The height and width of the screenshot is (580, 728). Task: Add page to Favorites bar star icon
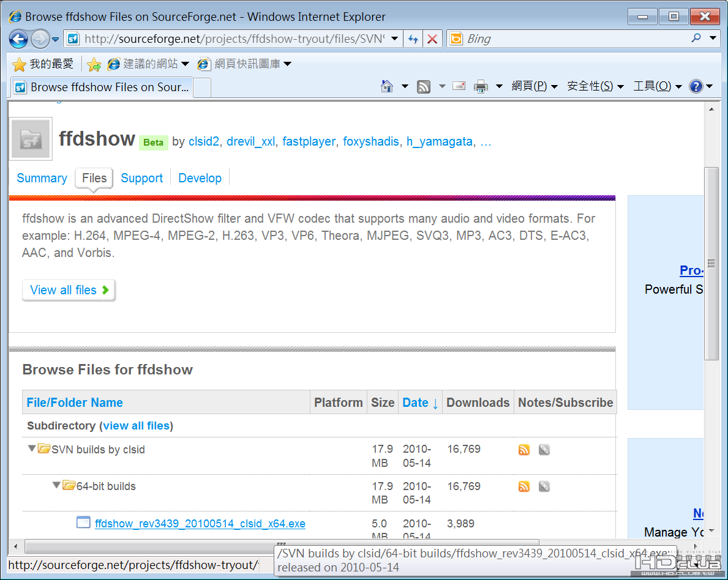point(94,64)
